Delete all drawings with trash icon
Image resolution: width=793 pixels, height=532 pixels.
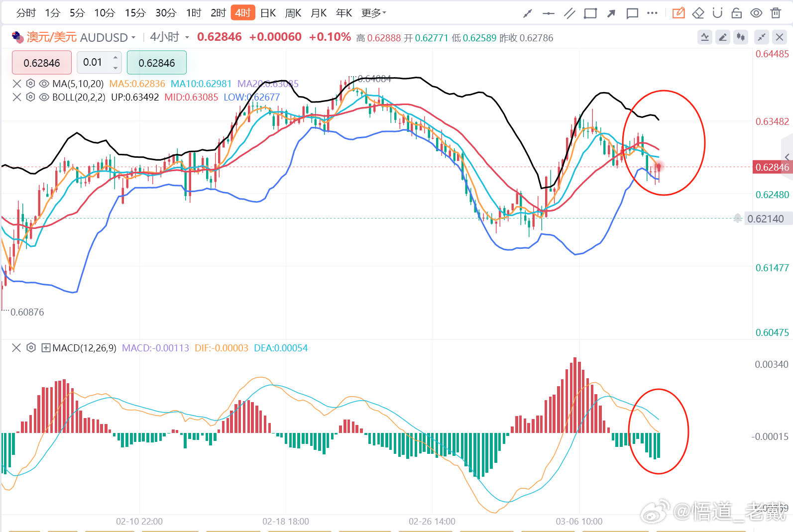(776, 13)
